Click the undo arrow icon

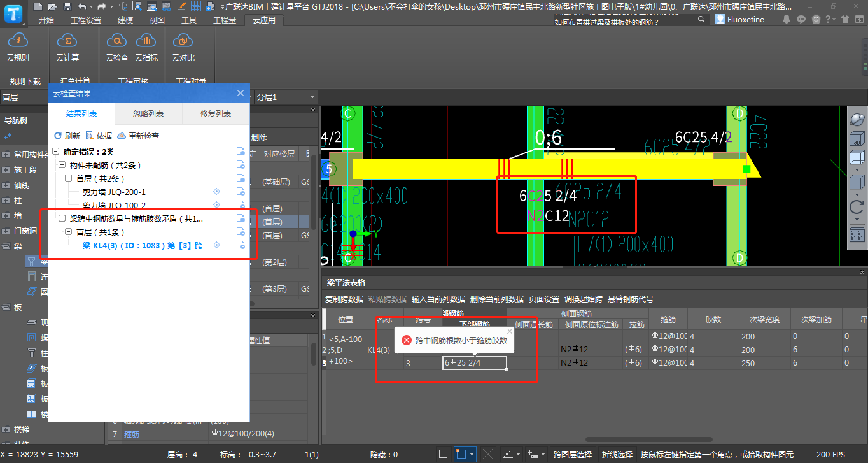coord(82,6)
